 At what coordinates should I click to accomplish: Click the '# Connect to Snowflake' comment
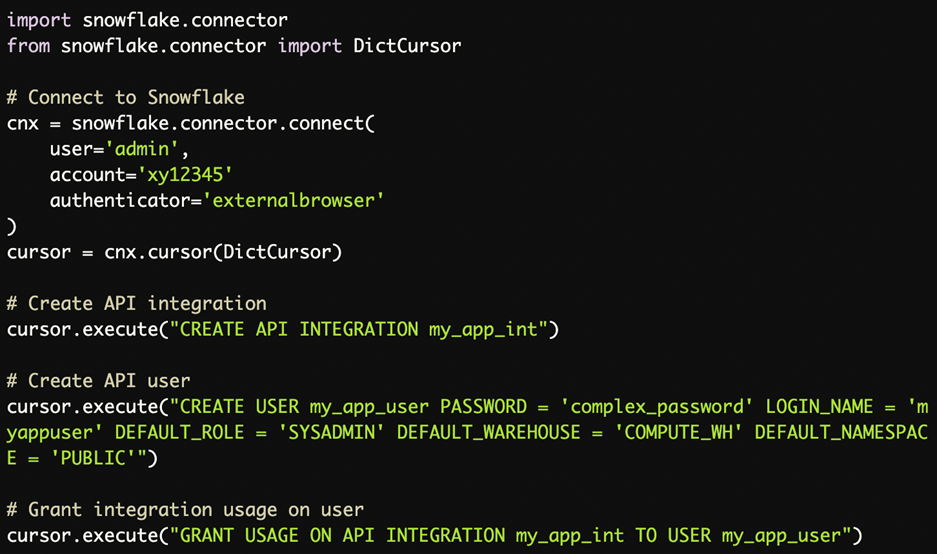coord(125,97)
